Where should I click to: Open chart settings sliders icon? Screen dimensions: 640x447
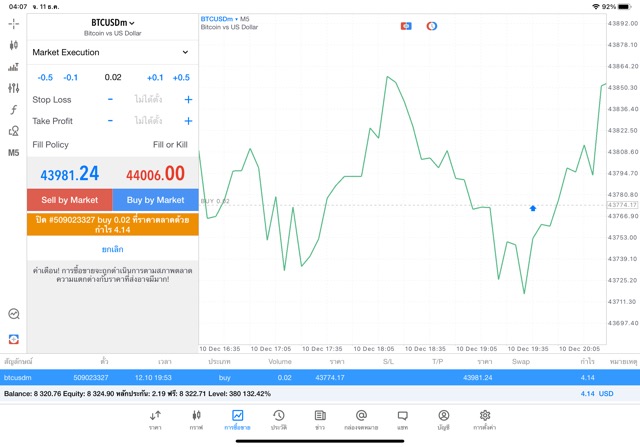(x=13, y=88)
